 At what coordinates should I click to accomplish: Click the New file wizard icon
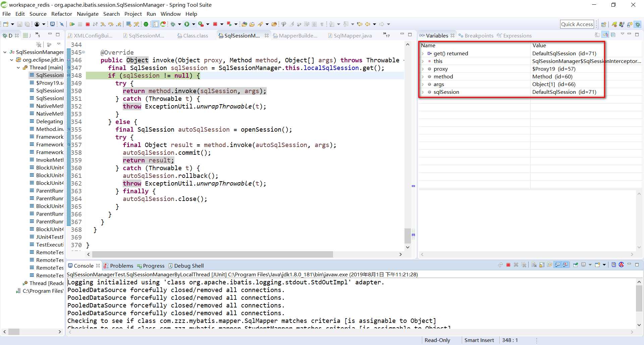[x=5, y=24]
